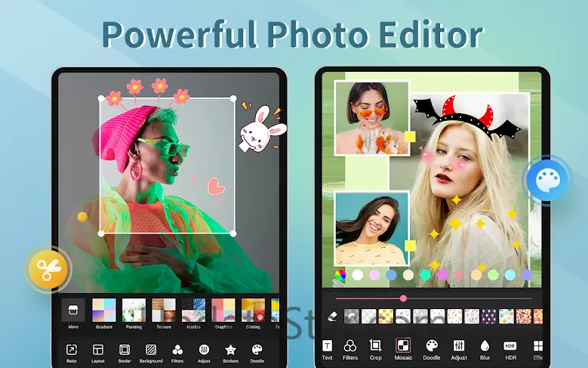Click the bottom-right crop handle
The height and width of the screenshot is (368, 588).
click(233, 233)
